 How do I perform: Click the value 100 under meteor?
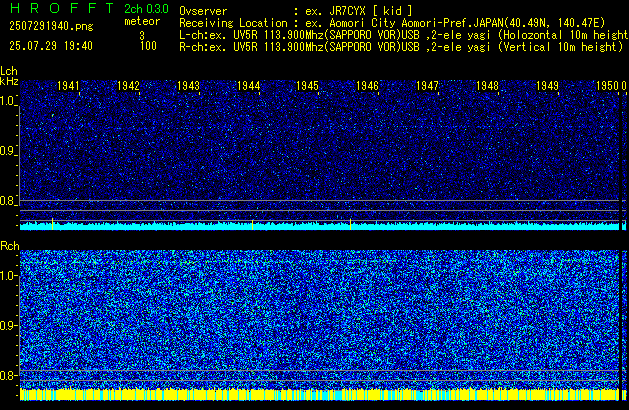coord(148,46)
